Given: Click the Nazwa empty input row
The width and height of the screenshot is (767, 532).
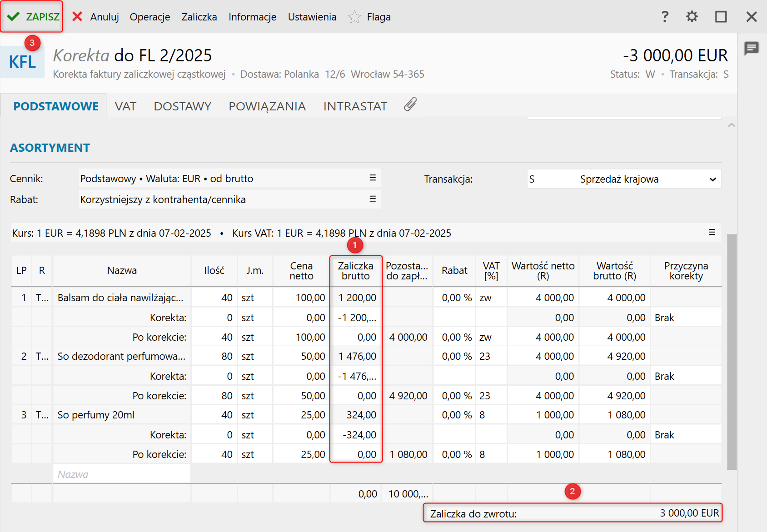Looking at the screenshot, I should click(122, 474).
